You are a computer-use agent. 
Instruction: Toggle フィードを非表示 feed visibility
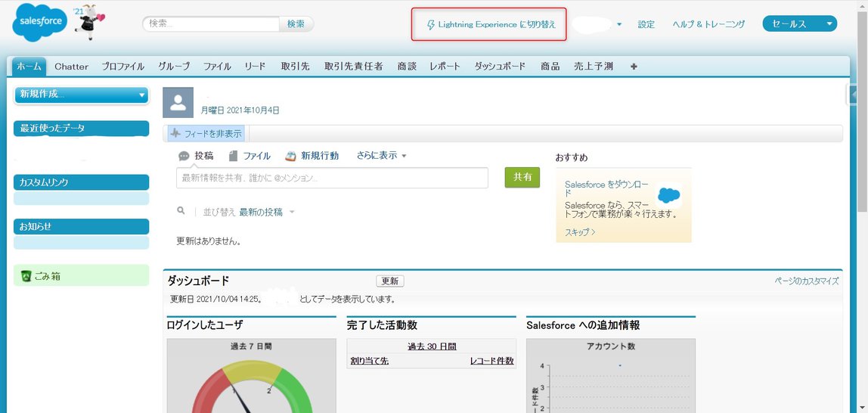tap(206, 133)
